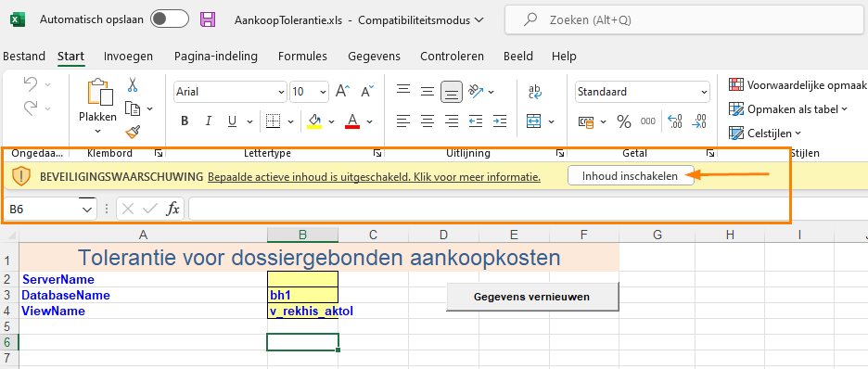The image size is (868, 369).
Task: Click the cell borders icon
Action: (272, 121)
